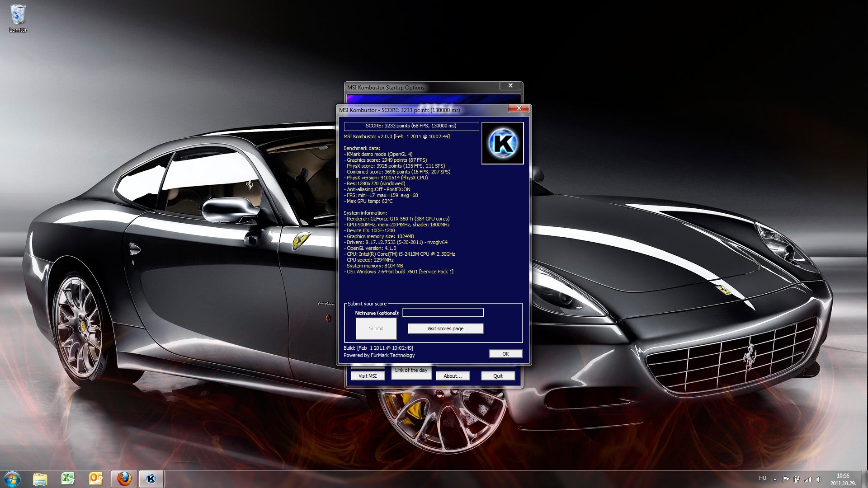Screen dimensions: 868x488
Task: Click the MSI Kombustor taskbar button
Action: 151,479
